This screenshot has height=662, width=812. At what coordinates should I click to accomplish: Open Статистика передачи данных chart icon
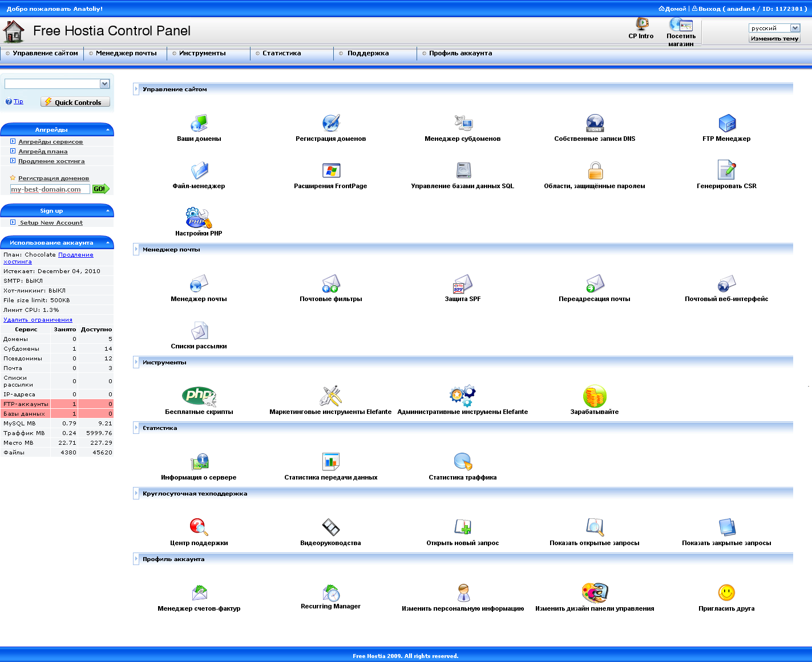coord(331,461)
